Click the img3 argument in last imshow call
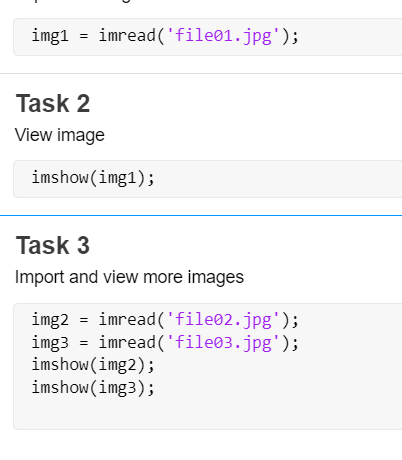The height and width of the screenshot is (460, 402). 118,388
